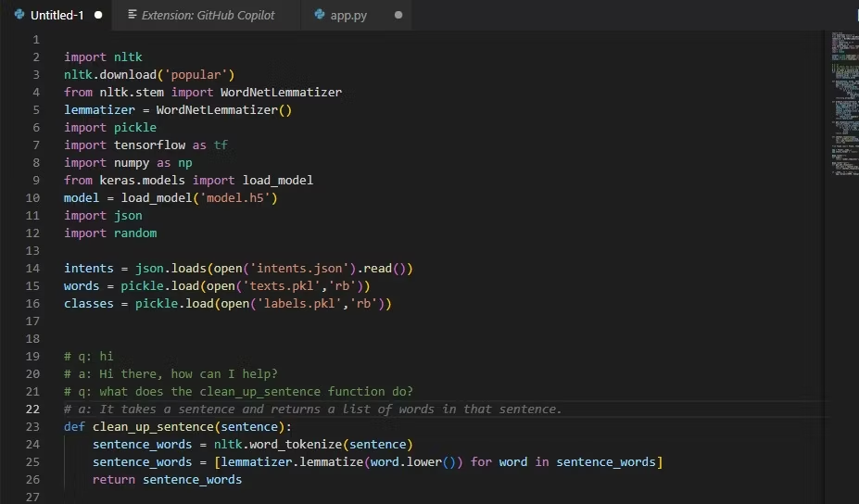Click the minimap code preview

[841, 102]
